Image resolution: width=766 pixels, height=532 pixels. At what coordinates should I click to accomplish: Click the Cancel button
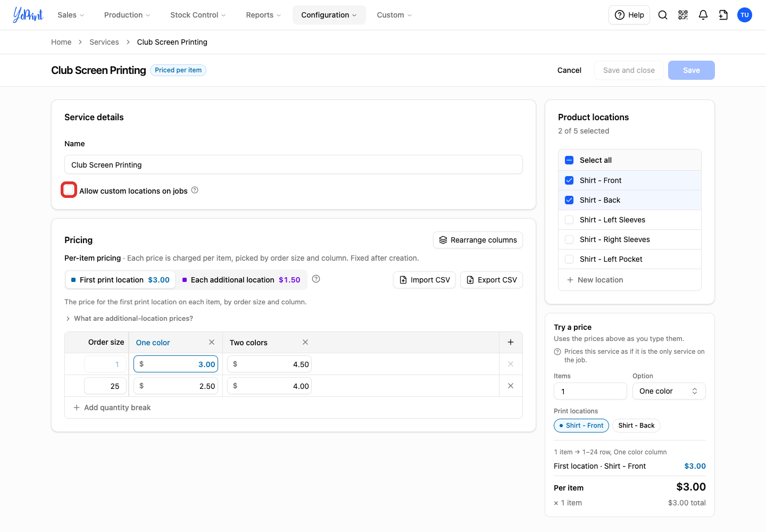coord(569,70)
